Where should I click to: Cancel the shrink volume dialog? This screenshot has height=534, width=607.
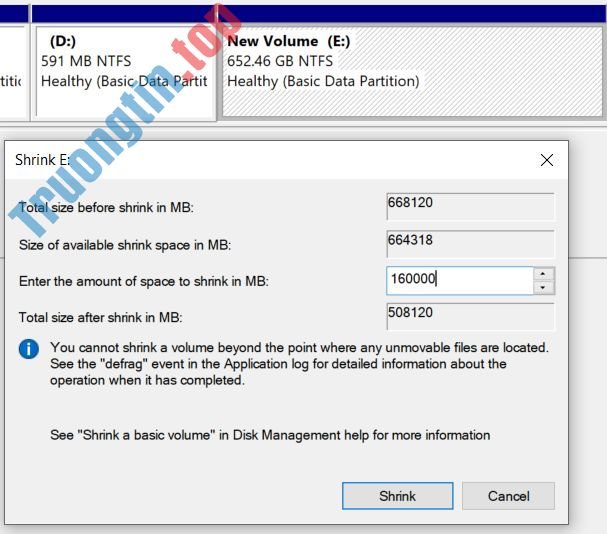(x=508, y=496)
